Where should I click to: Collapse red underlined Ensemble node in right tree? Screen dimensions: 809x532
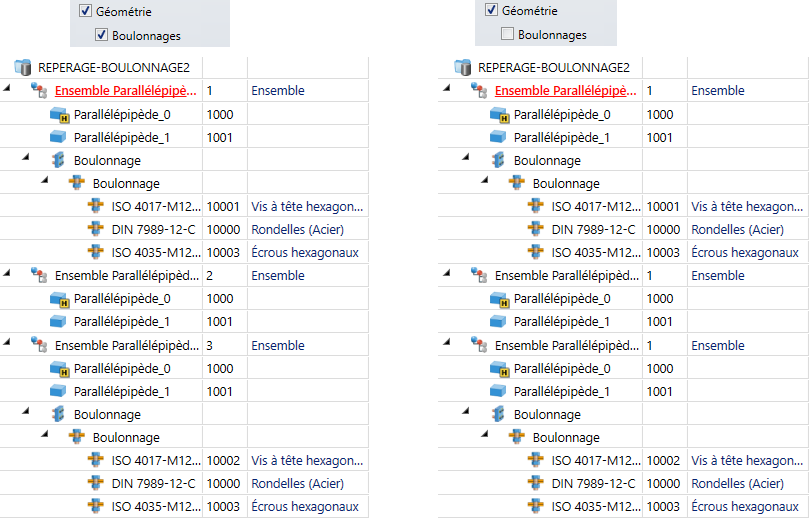point(449,91)
